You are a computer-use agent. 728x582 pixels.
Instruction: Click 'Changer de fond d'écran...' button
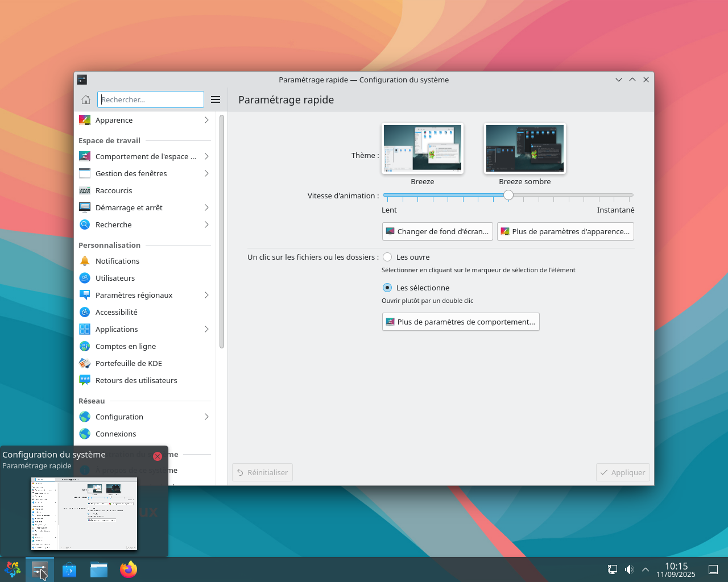point(437,231)
